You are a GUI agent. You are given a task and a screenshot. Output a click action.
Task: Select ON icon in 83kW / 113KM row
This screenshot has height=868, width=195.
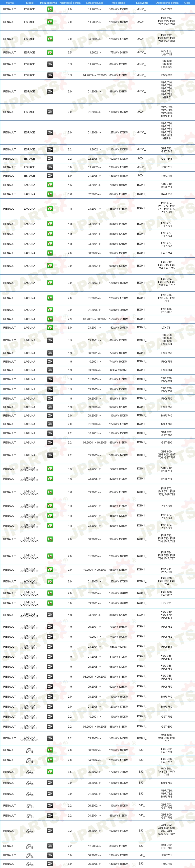(50, 846)
